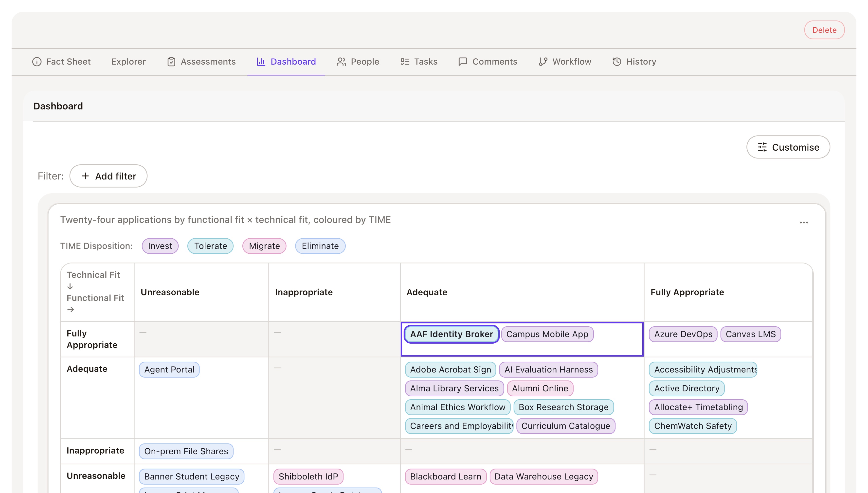Open the Canvas LMS application chip

click(x=750, y=334)
